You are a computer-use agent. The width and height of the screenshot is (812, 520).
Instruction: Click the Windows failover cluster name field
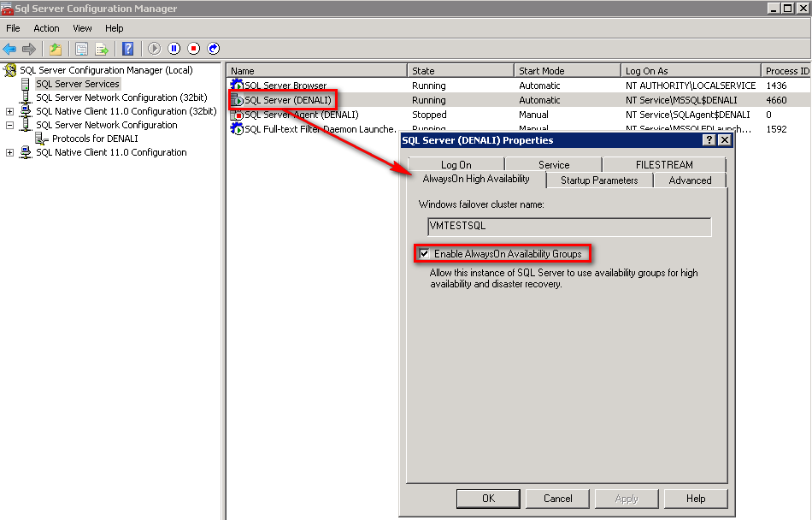pyautogui.click(x=568, y=227)
